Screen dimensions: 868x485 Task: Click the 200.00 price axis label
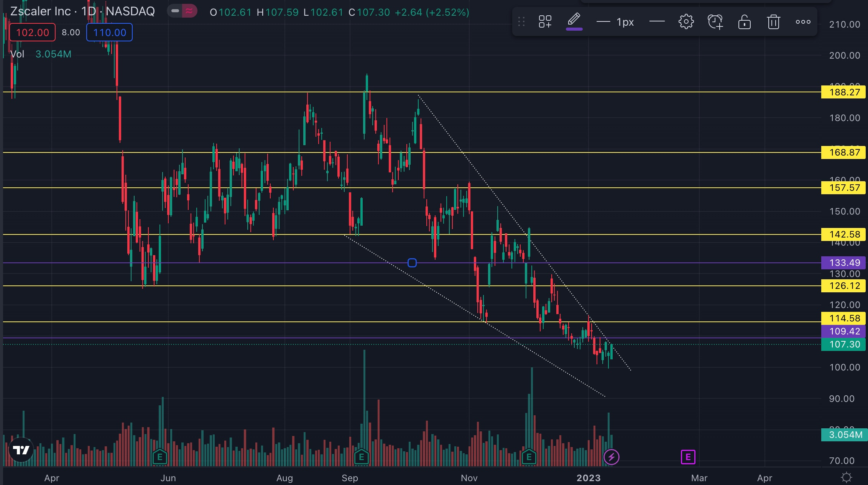pos(845,56)
